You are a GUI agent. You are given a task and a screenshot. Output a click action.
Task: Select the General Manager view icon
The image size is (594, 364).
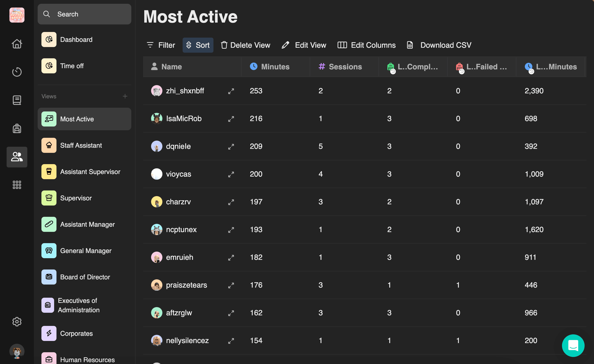(x=48, y=250)
